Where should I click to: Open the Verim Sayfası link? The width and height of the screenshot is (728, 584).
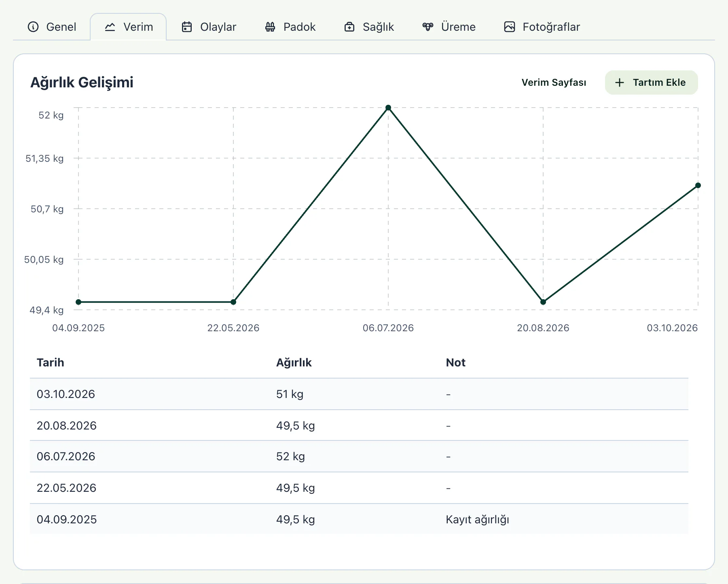click(x=554, y=83)
